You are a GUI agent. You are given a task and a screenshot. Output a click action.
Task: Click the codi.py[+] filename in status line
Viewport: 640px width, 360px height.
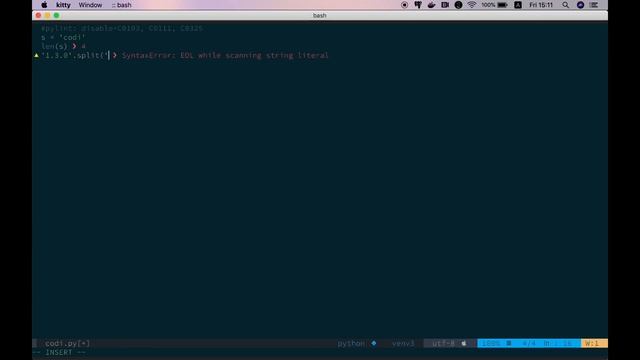click(x=67, y=343)
